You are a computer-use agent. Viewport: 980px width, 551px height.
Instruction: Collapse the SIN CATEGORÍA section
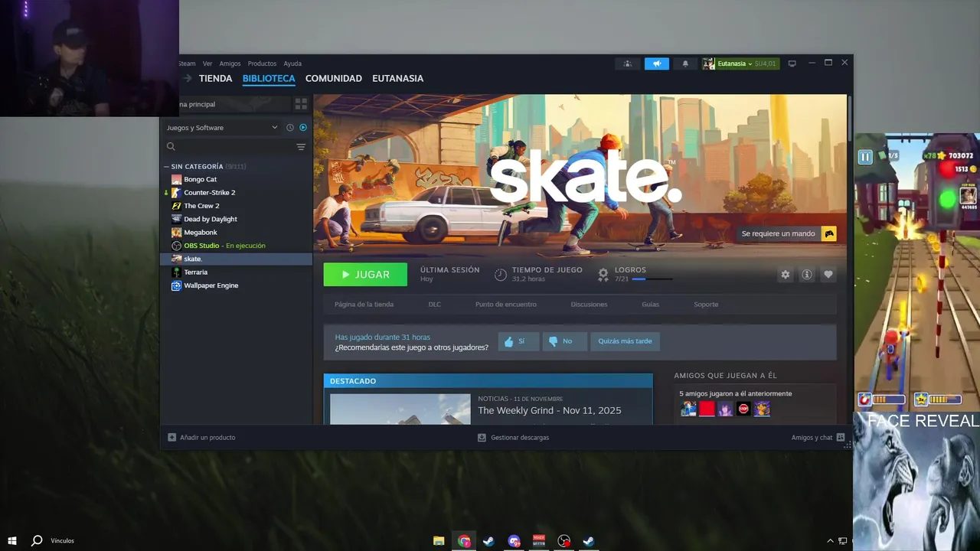[166, 166]
